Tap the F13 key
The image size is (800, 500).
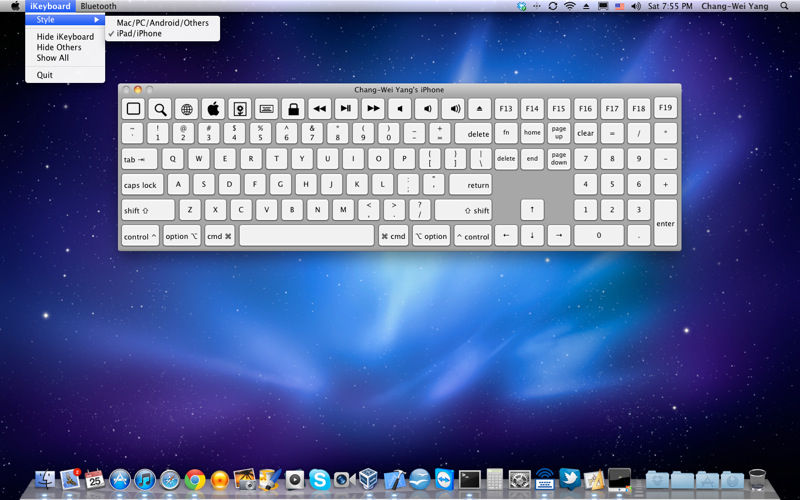click(x=506, y=109)
